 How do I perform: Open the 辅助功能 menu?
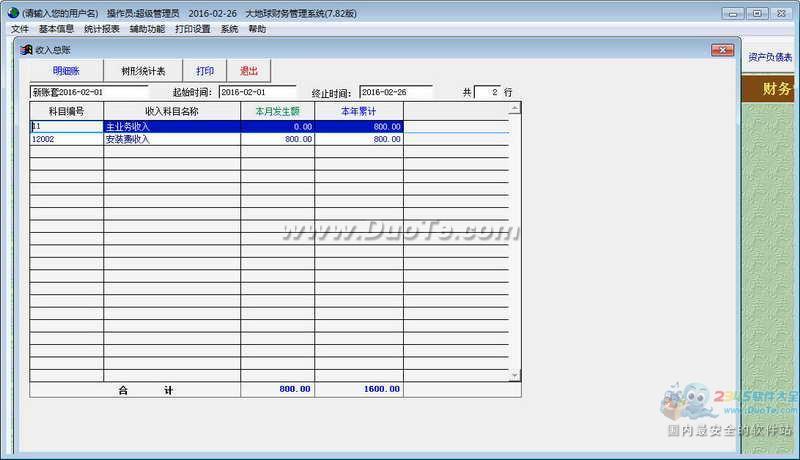[x=147, y=29]
